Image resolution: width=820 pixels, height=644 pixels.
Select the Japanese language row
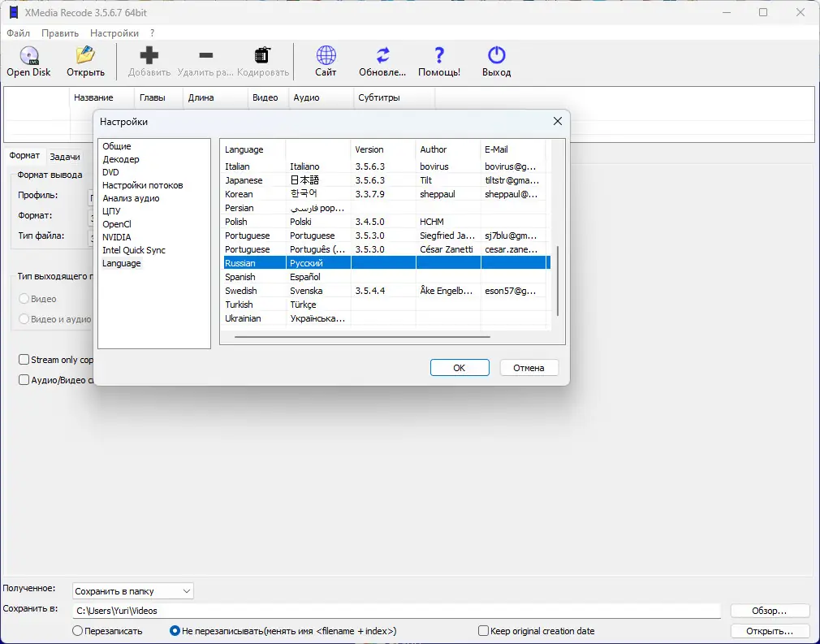[386, 180]
